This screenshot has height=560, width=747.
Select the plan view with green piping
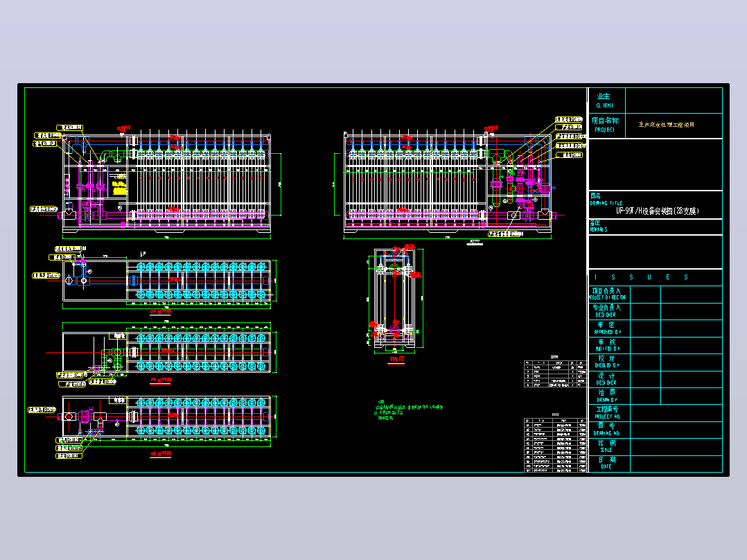tap(167, 352)
